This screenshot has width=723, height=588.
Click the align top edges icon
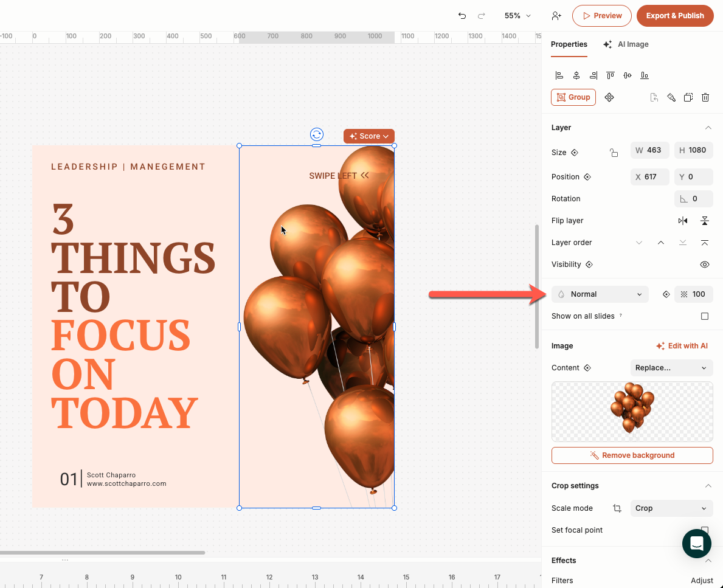[611, 75]
